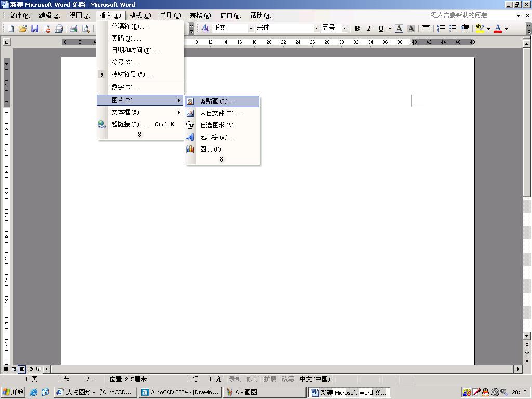Toggle numbered list formatting
Screen dimensions: 532x399
[441, 29]
